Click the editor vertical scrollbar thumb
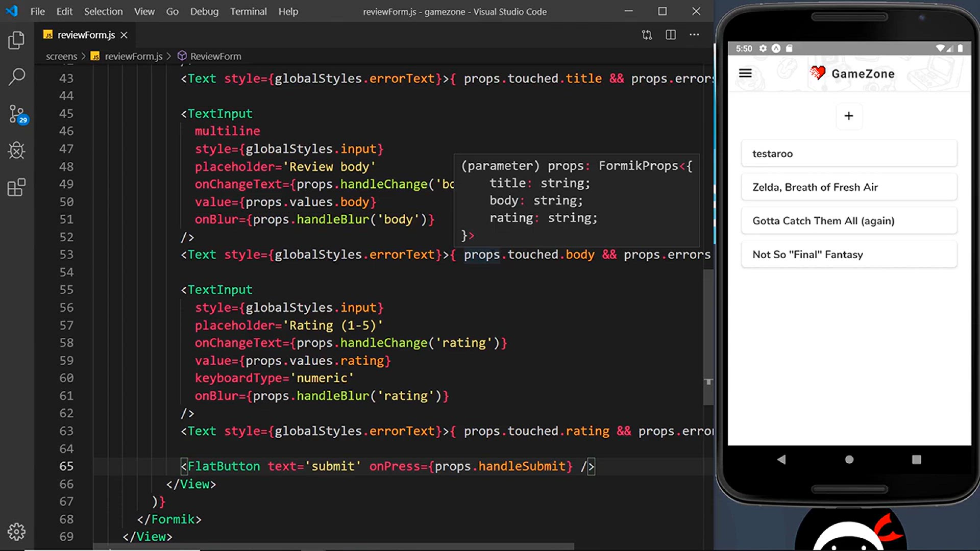 click(708, 337)
